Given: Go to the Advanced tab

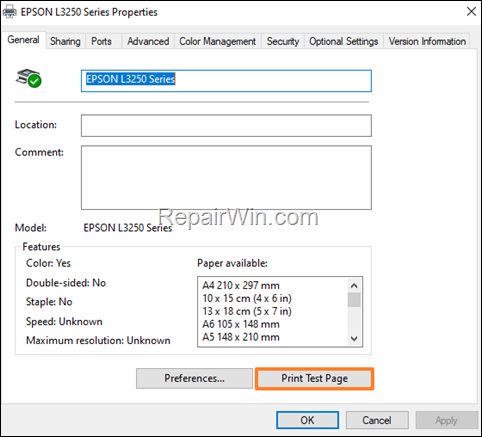Looking at the screenshot, I should (x=148, y=41).
